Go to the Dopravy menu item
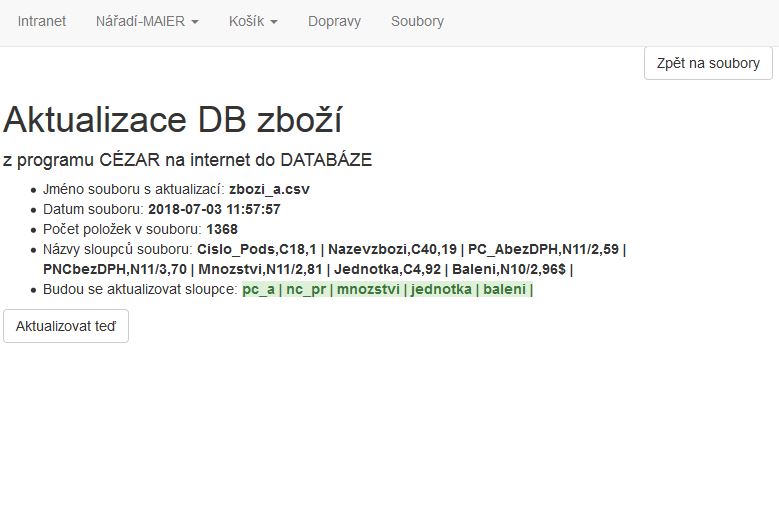The height and width of the screenshot is (529, 779). pyautogui.click(x=334, y=21)
